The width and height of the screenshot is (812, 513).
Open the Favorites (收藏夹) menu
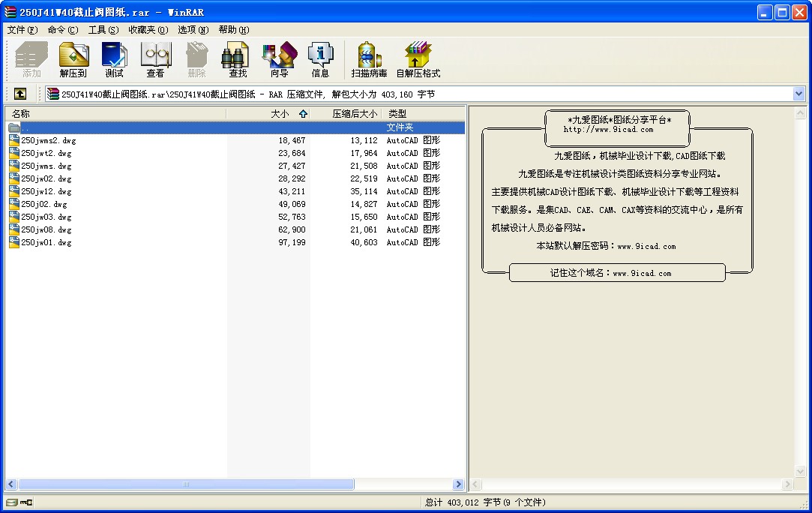click(x=148, y=30)
